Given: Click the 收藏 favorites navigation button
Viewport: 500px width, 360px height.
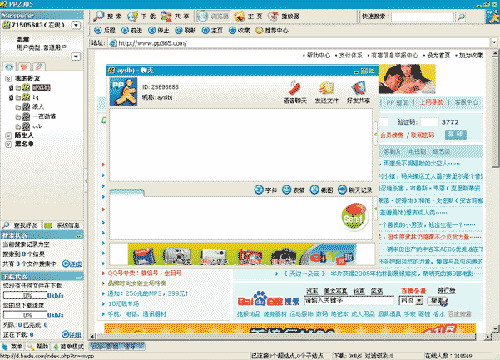Looking at the screenshot, I should 239,30.
